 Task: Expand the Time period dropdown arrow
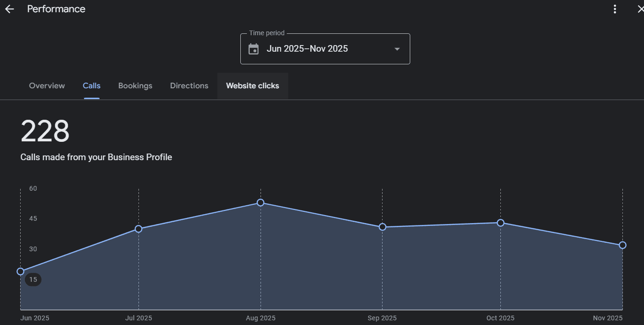[x=397, y=49]
